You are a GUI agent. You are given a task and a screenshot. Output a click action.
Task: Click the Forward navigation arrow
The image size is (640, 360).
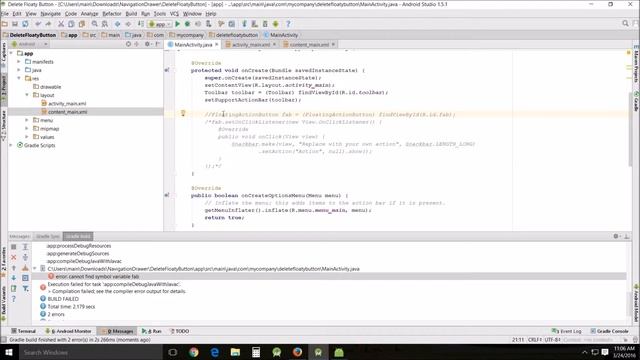[x=128, y=24]
